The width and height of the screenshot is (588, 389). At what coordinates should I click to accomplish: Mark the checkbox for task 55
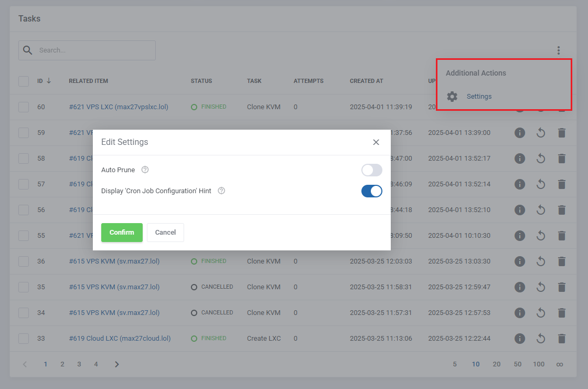[24, 235]
